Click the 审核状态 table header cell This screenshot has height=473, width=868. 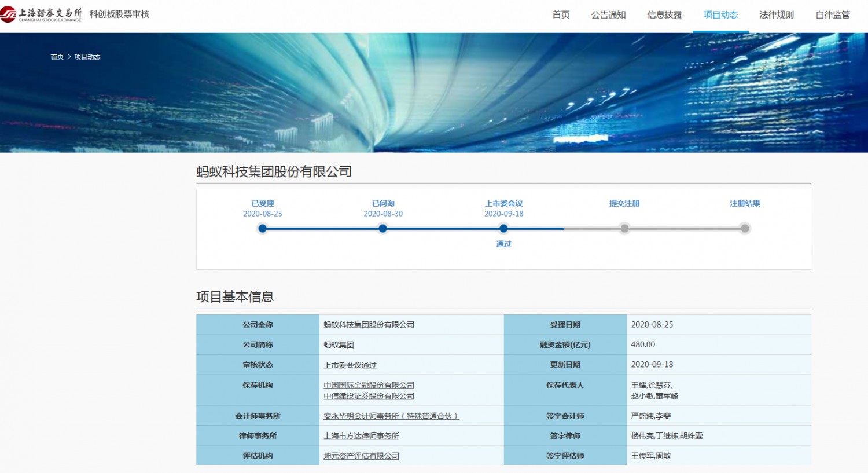coord(258,365)
